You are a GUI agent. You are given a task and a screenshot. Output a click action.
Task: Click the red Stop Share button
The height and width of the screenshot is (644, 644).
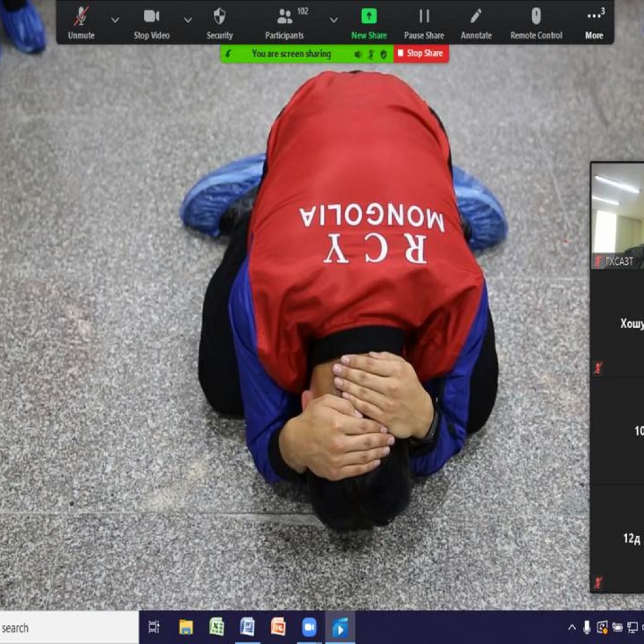click(x=421, y=53)
